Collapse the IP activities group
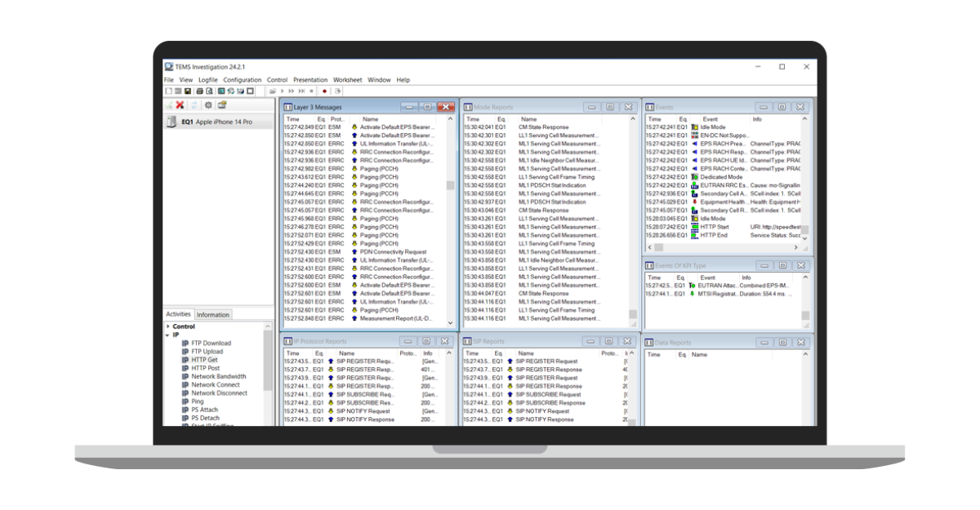 point(166,333)
